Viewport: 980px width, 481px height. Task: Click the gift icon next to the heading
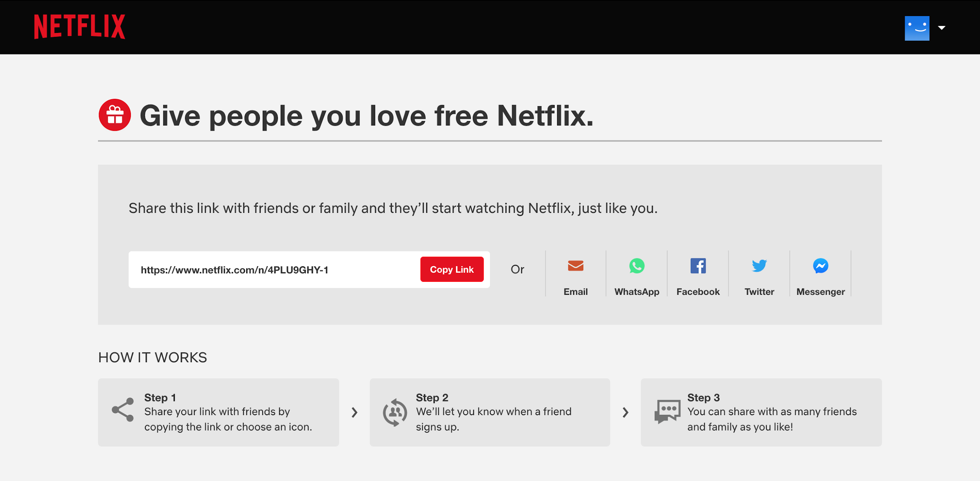(114, 115)
